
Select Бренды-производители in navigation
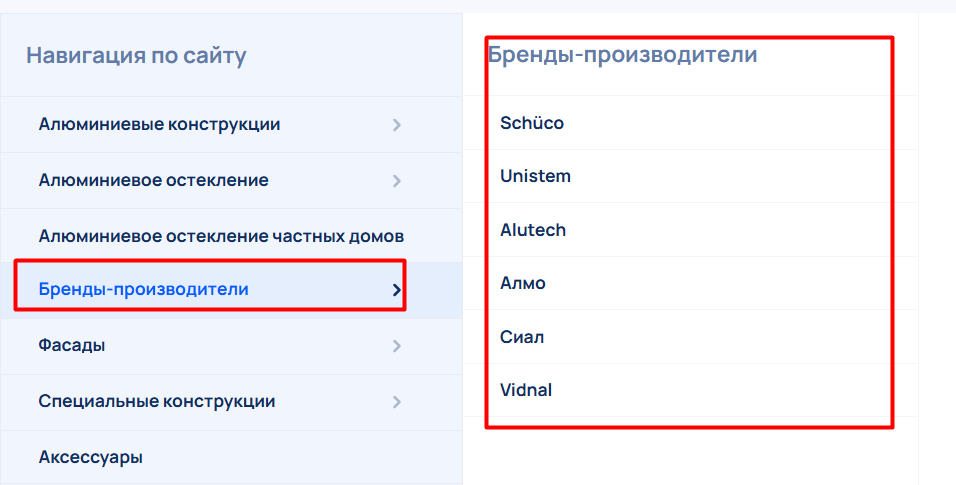tap(143, 290)
